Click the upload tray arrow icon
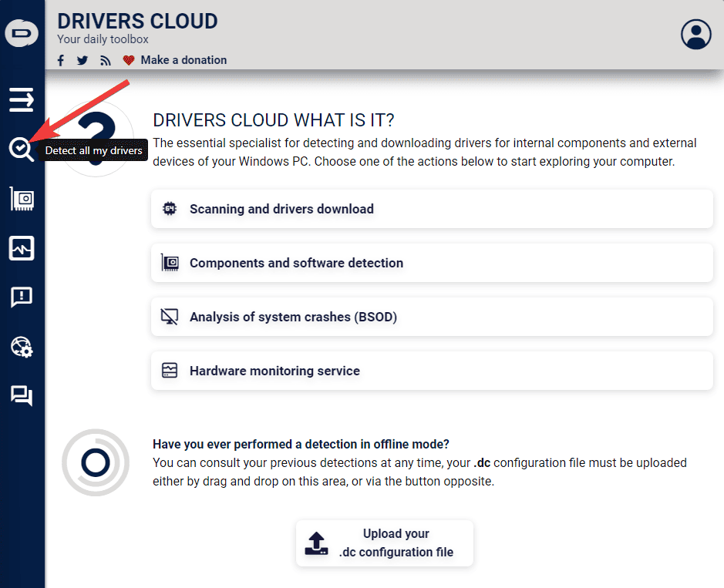This screenshot has height=588, width=724. (316, 543)
